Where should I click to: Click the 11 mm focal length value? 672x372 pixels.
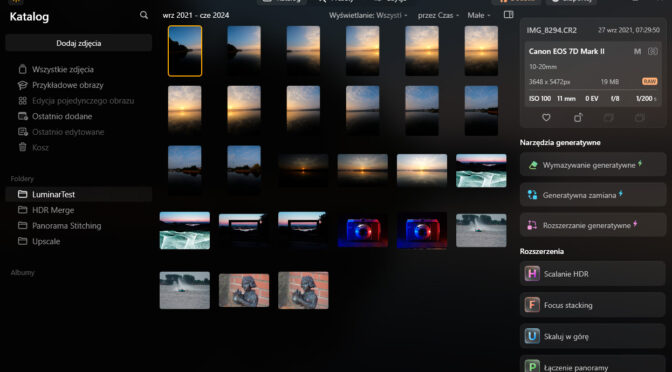pyautogui.click(x=566, y=99)
